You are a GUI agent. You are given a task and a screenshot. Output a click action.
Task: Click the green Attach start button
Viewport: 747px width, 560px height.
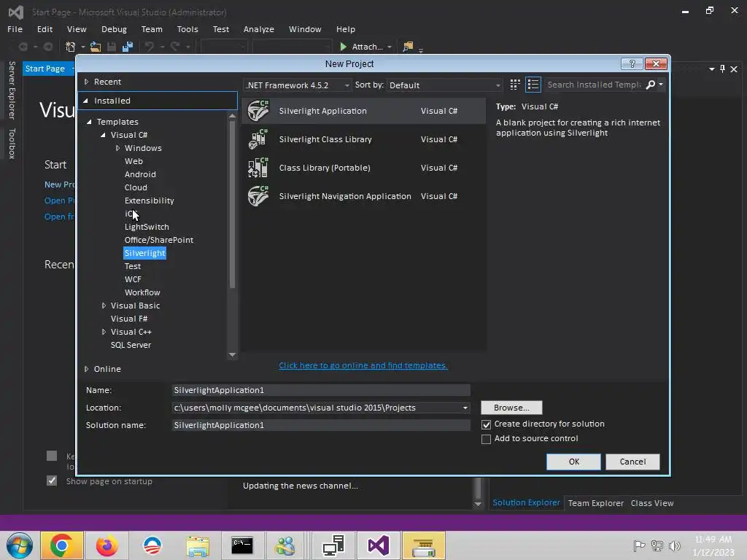click(x=344, y=47)
